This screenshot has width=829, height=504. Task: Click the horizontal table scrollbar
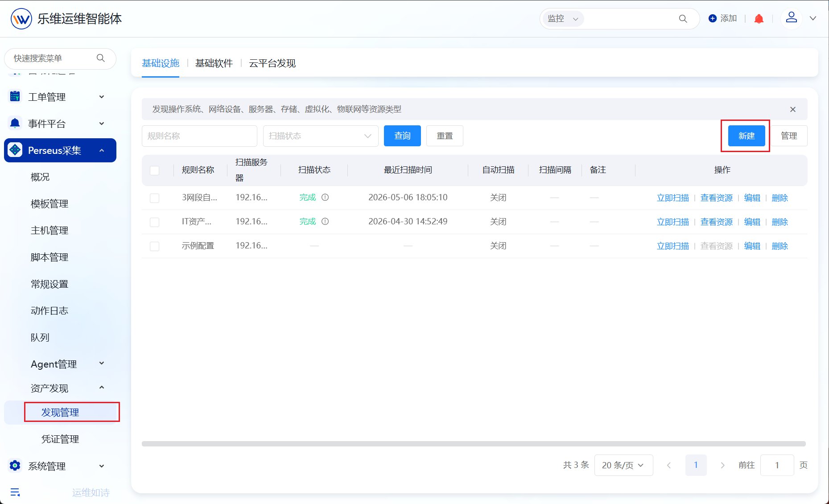474,444
